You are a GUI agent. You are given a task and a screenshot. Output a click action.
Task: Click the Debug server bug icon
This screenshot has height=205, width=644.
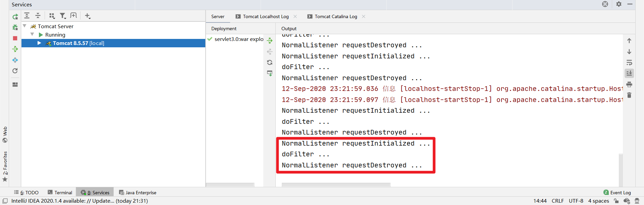[15, 28]
